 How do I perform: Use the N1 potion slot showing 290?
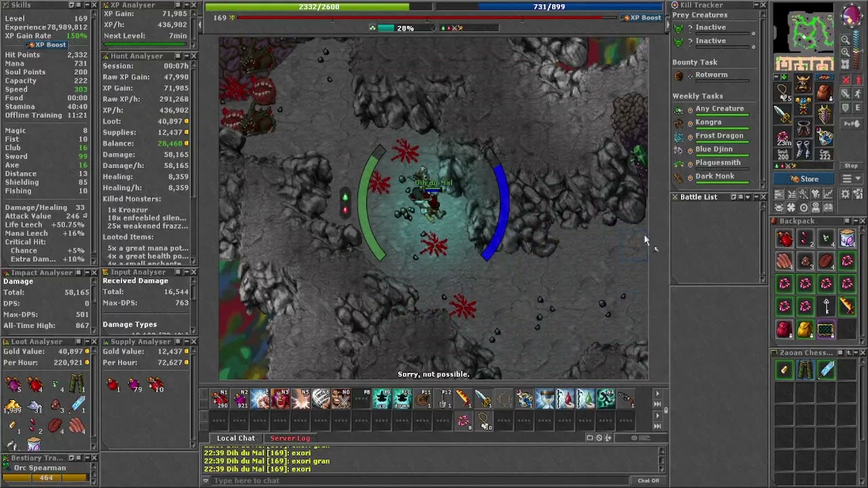(220, 399)
